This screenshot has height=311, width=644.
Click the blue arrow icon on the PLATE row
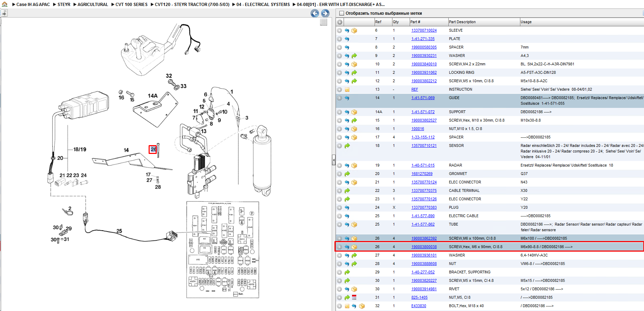[347, 39]
